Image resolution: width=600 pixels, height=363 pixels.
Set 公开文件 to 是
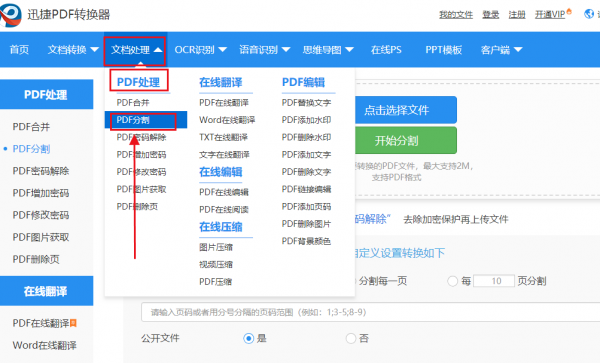coord(249,339)
